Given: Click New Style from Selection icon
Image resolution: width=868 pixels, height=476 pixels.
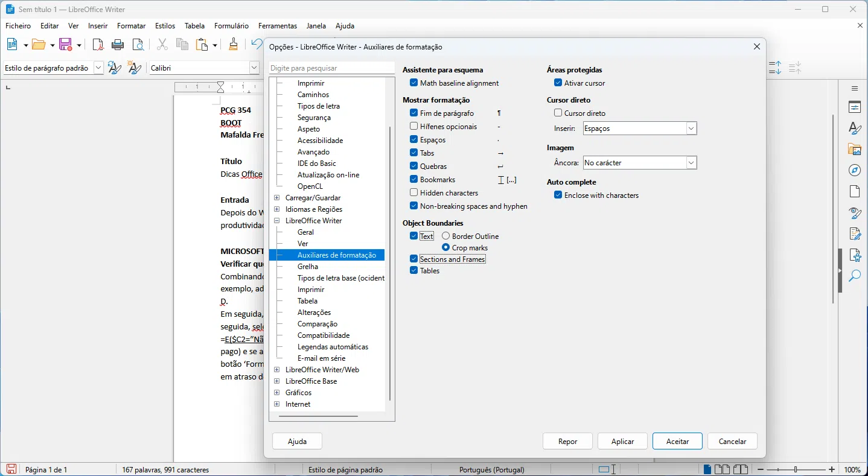Looking at the screenshot, I should [135, 68].
